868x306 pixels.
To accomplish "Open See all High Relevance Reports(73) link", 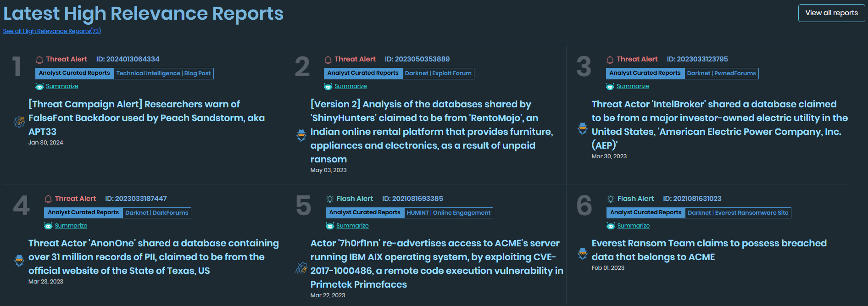I will click(x=52, y=31).
